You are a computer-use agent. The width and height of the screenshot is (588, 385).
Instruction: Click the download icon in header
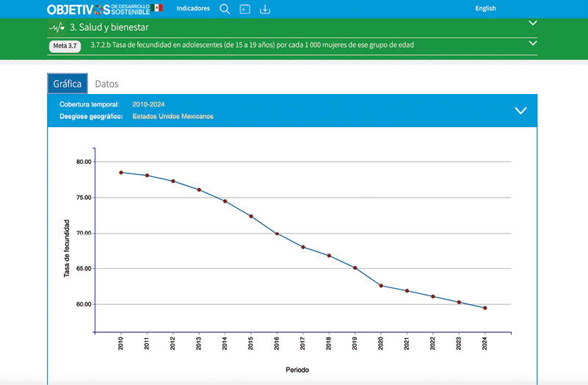click(x=265, y=9)
